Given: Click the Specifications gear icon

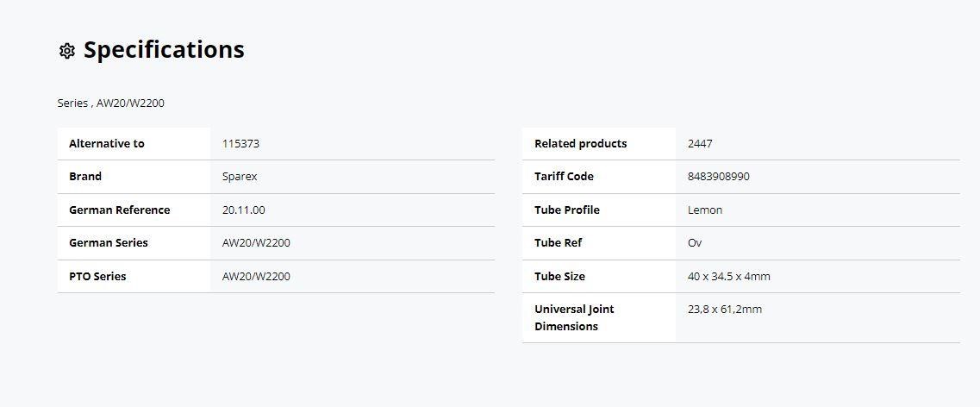Looking at the screenshot, I should [67, 51].
